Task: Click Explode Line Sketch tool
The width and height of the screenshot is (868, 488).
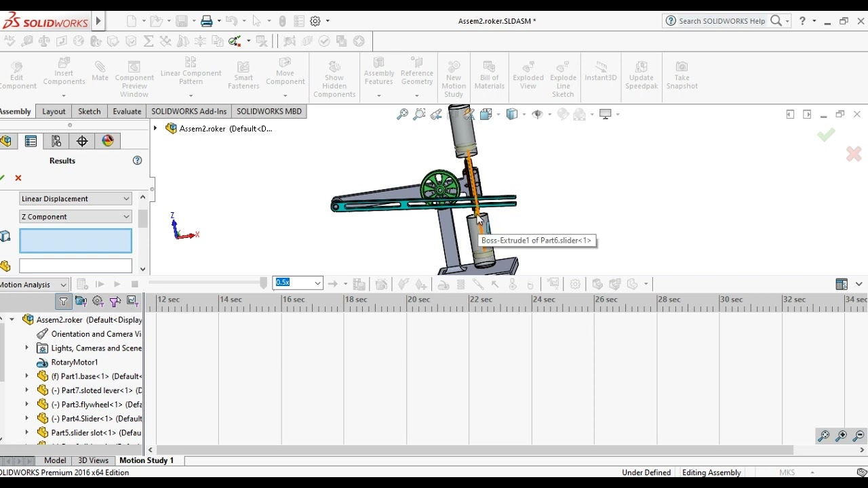Action: click(x=563, y=79)
